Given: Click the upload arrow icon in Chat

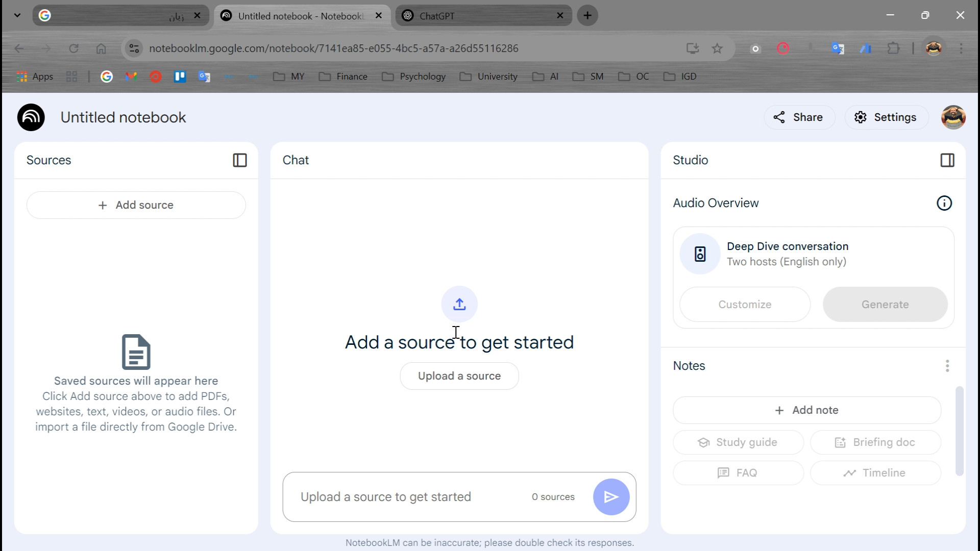Looking at the screenshot, I should point(459,304).
